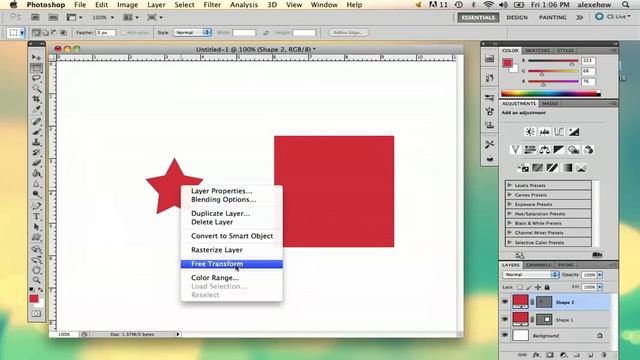
Task: Switch to the Swatches tab
Action: (x=537, y=51)
